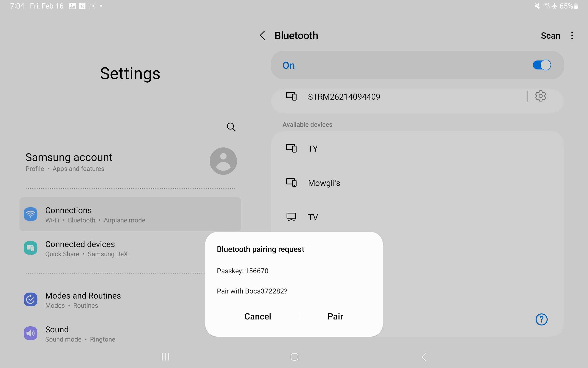Tap the Wi-Fi status bar icon
Viewport: 588px width, 368px height.
pos(546,6)
